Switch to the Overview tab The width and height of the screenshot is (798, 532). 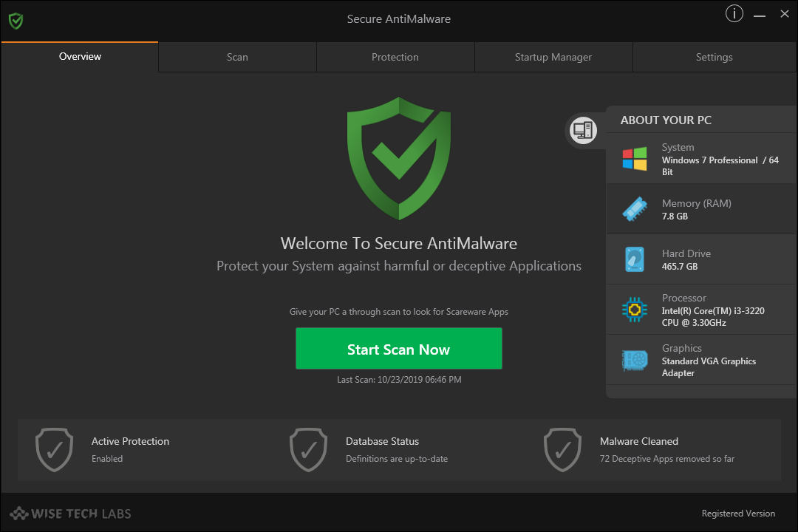[x=80, y=56]
